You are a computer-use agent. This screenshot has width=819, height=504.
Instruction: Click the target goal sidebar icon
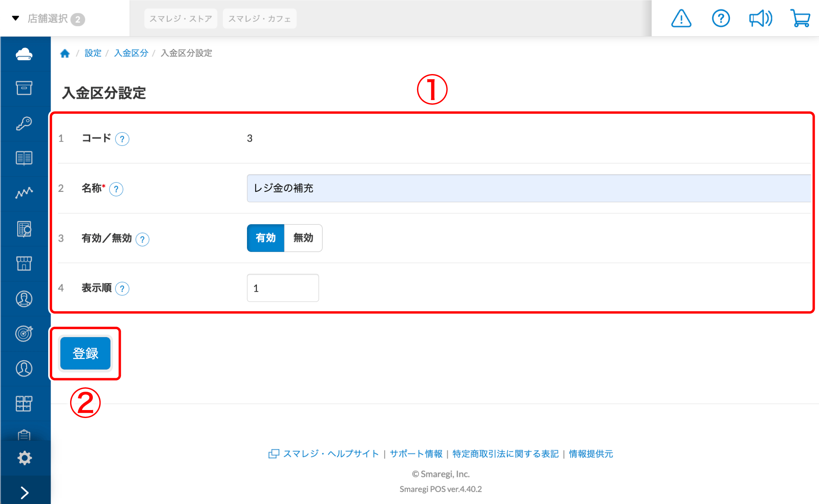point(24,333)
